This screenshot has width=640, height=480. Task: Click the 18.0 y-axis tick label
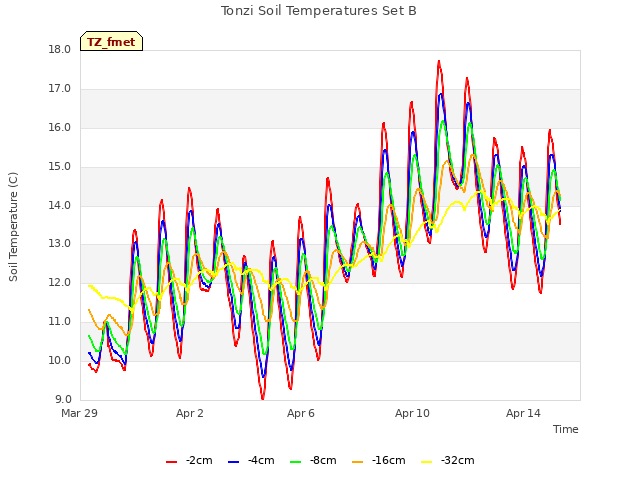[x=60, y=49]
